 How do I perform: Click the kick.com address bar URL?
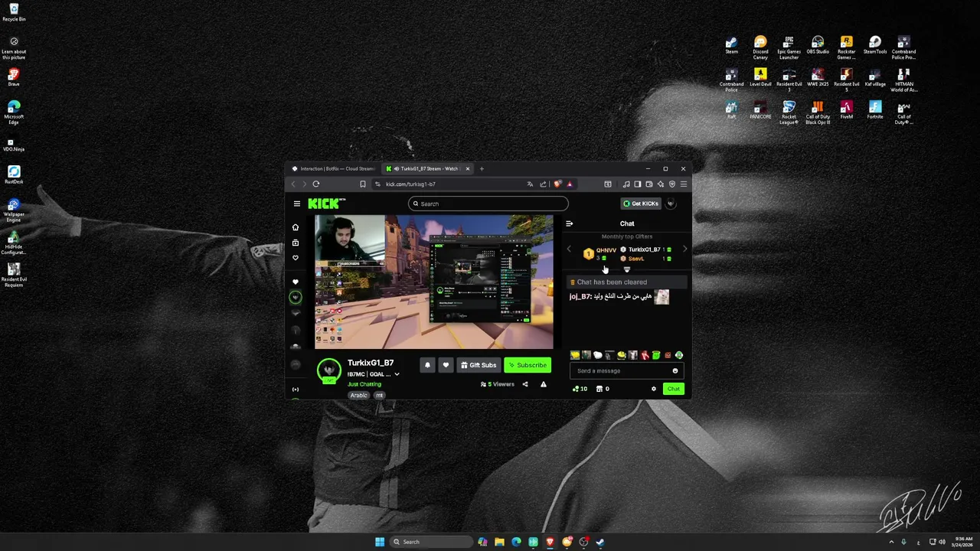click(x=411, y=184)
